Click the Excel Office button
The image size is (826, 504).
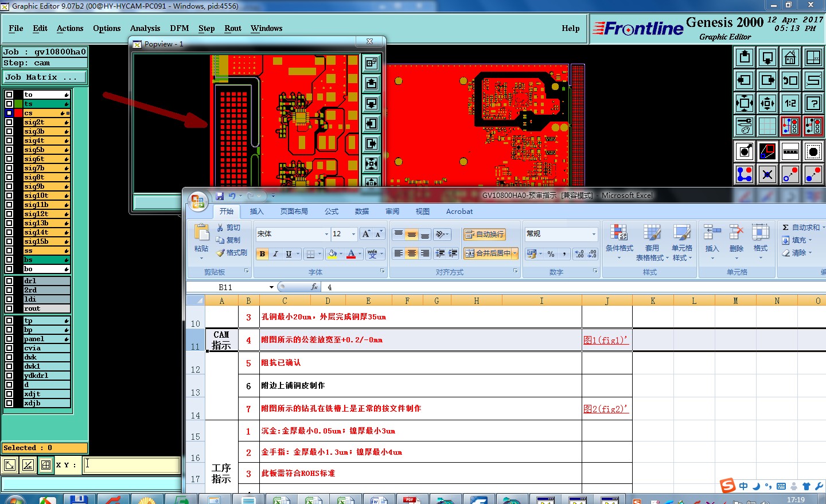198,201
